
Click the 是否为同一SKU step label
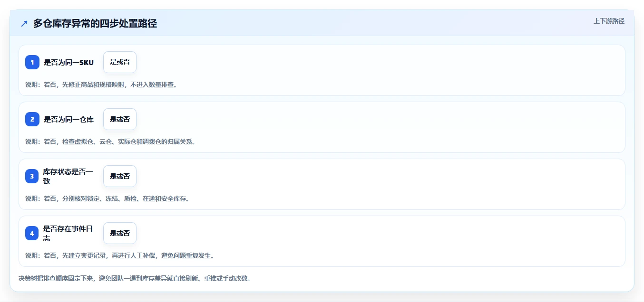(69, 62)
